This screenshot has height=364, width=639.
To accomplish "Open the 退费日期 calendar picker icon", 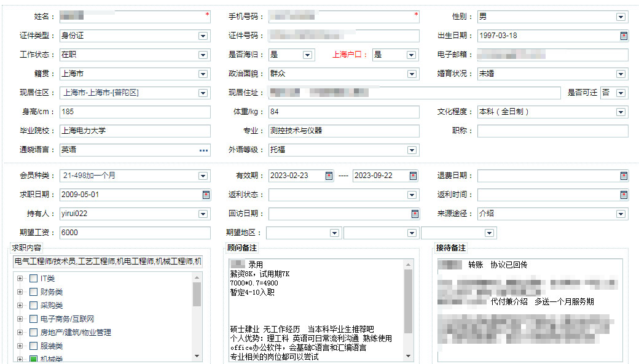I will (x=624, y=176).
